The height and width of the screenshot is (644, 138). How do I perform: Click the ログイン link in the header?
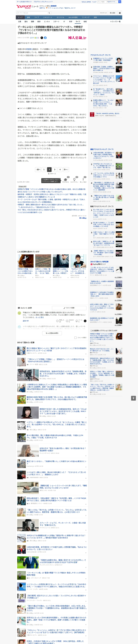[42, 8]
